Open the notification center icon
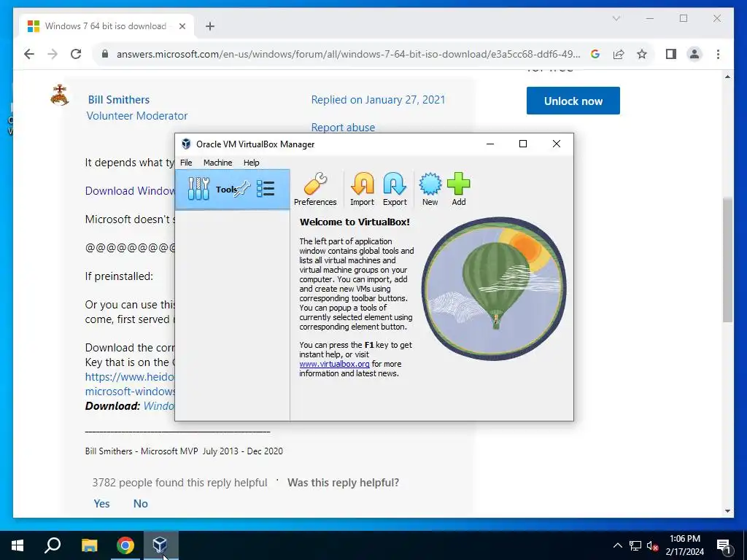Screen dimensions: 747x560 pos(724,546)
